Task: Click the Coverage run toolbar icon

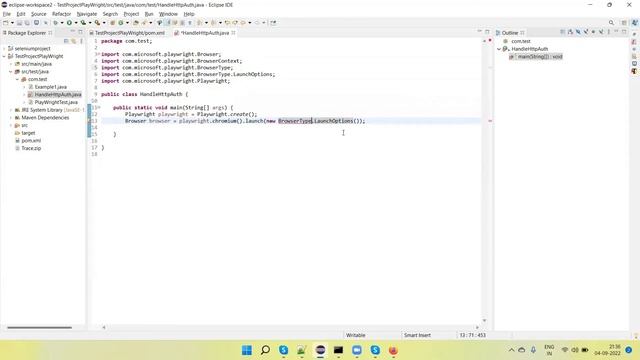Action: click(83, 23)
